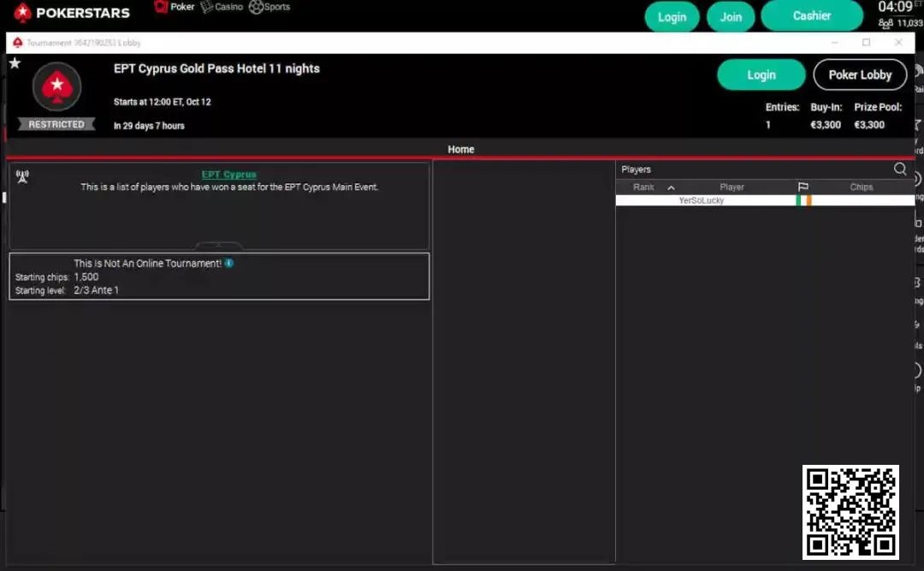Click the Login button in top bar

click(x=672, y=16)
